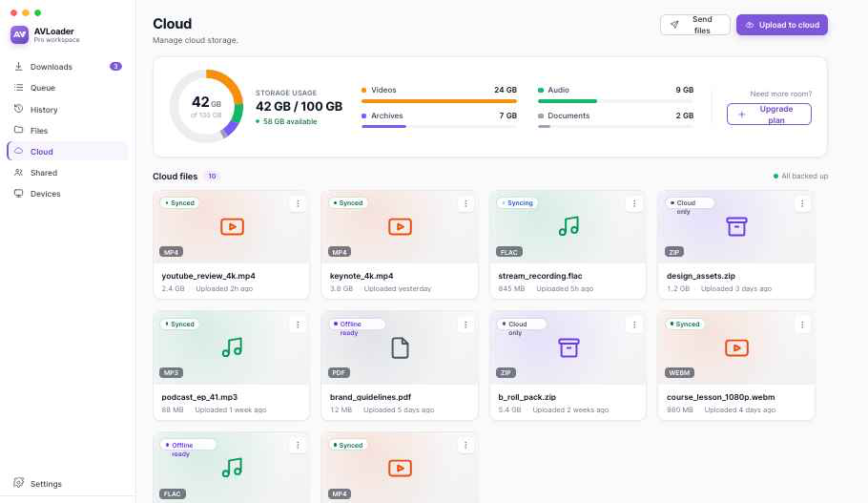This screenshot has height=503, width=868.
Task: Click the Cloud files count badge
Action: (212, 177)
